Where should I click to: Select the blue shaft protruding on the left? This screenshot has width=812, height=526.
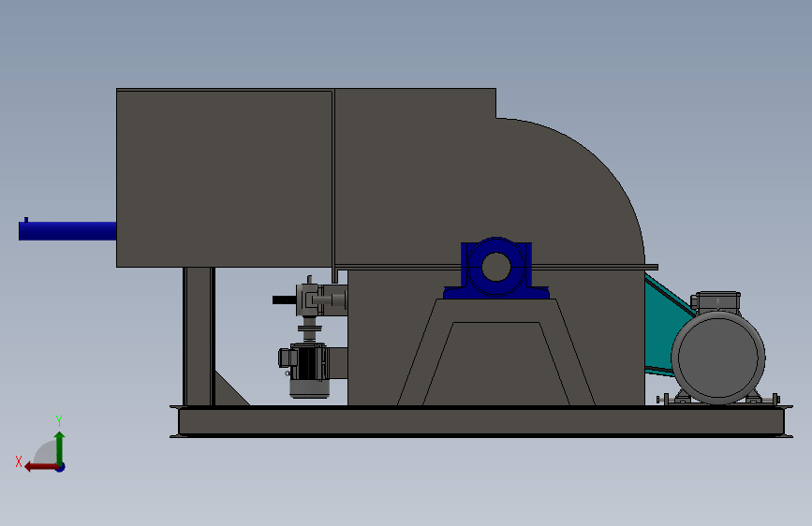(x=67, y=230)
